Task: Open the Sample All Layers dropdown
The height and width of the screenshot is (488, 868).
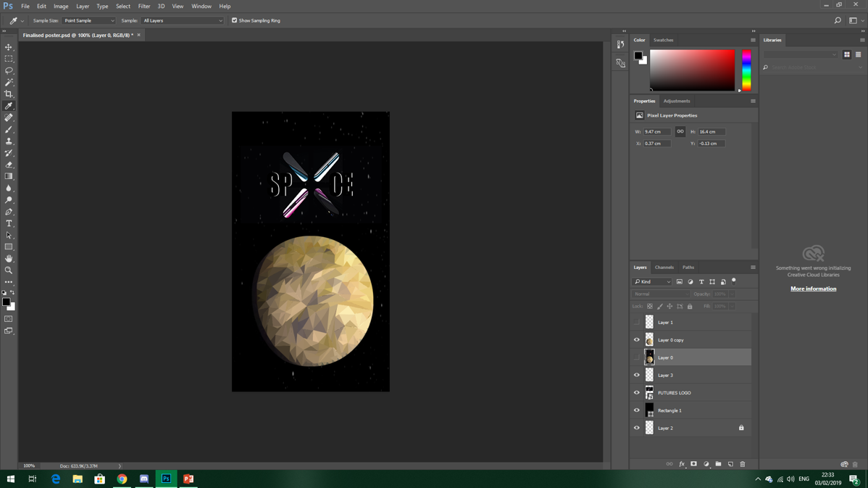Action: coord(182,20)
